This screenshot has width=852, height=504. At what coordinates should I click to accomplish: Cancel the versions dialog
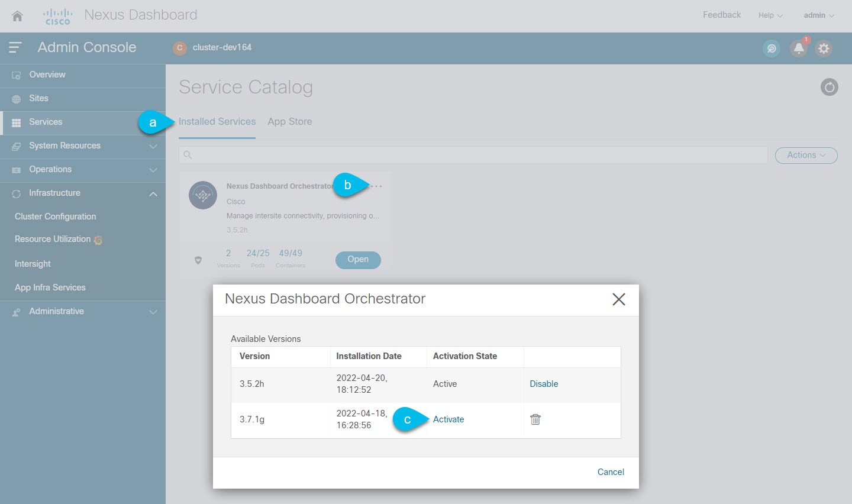[611, 472]
